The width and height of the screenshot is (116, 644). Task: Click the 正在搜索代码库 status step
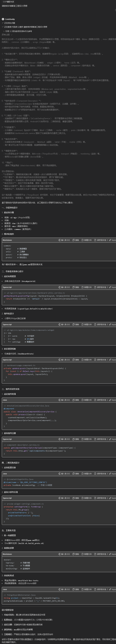click(25, 27)
